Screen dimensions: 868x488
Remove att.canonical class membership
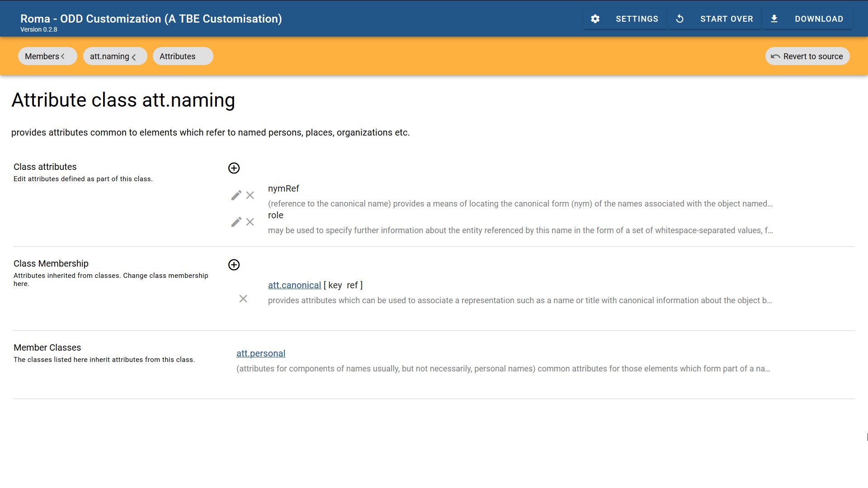[243, 299]
